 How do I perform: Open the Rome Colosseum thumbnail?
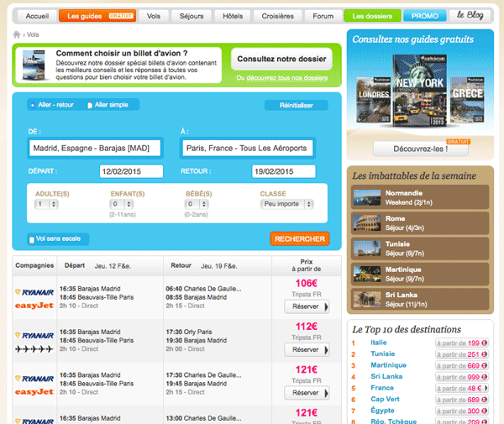pos(367,223)
